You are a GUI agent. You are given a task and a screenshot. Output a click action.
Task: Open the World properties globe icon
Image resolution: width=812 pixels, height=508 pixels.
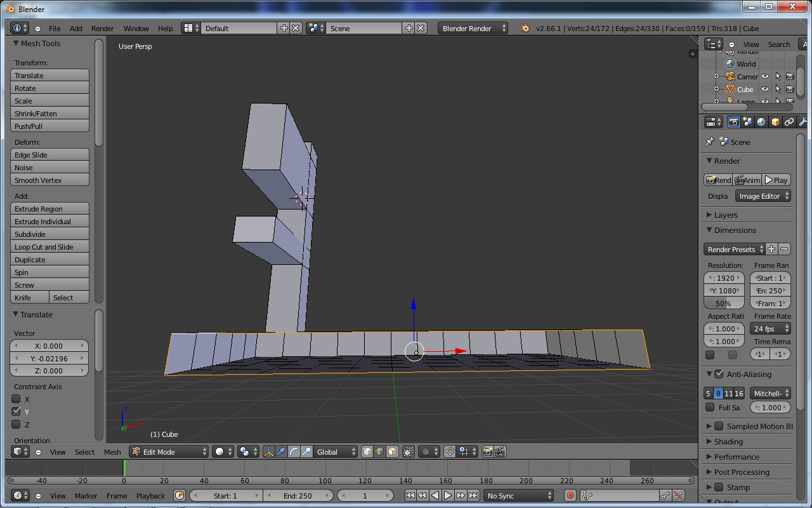click(x=761, y=121)
